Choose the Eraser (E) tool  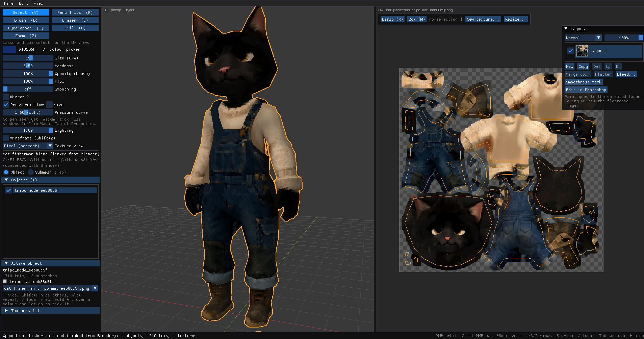coord(75,20)
